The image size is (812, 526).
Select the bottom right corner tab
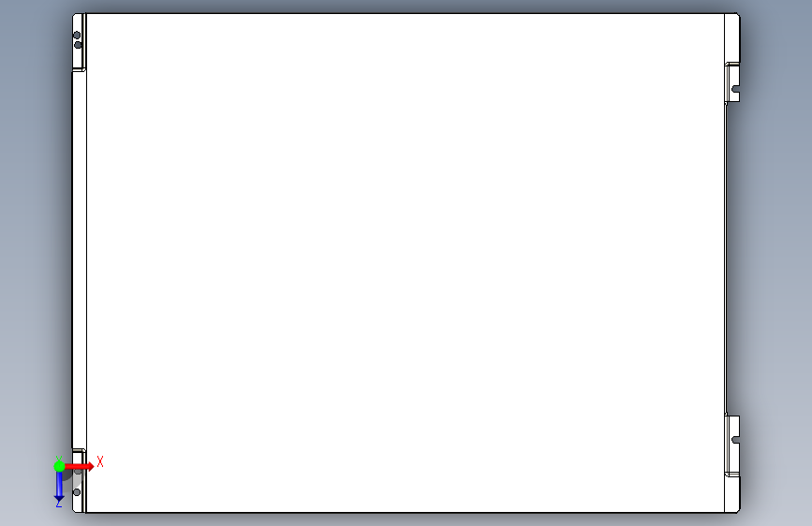pos(731,494)
